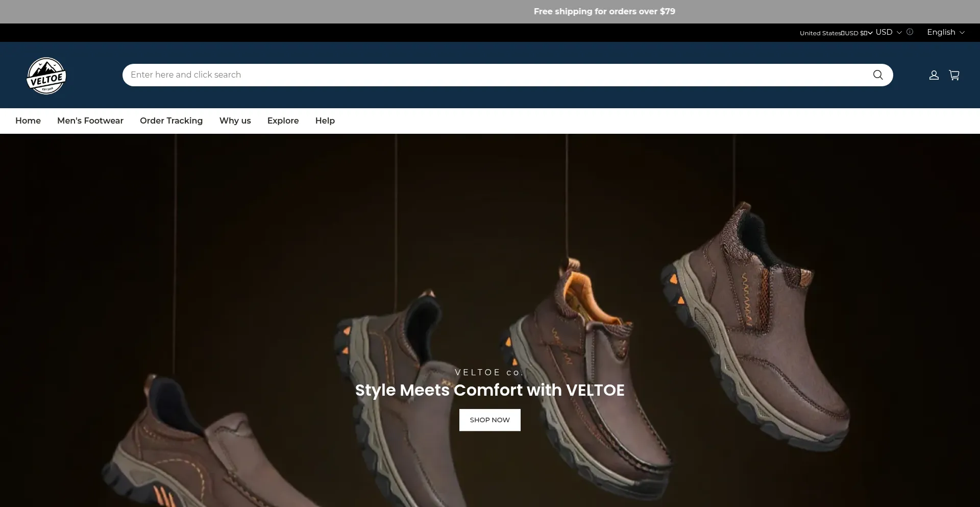Select the Explore menu item
This screenshot has width=980, height=507.
pos(283,120)
